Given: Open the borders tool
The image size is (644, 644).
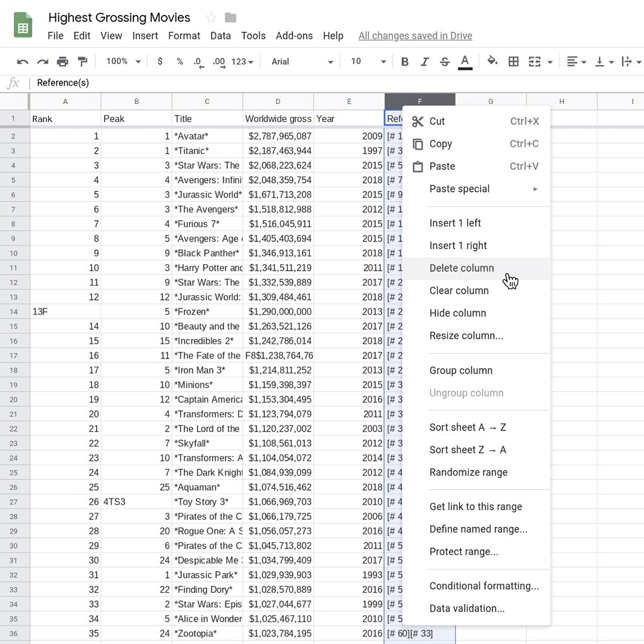Looking at the screenshot, I should (513, 61).
